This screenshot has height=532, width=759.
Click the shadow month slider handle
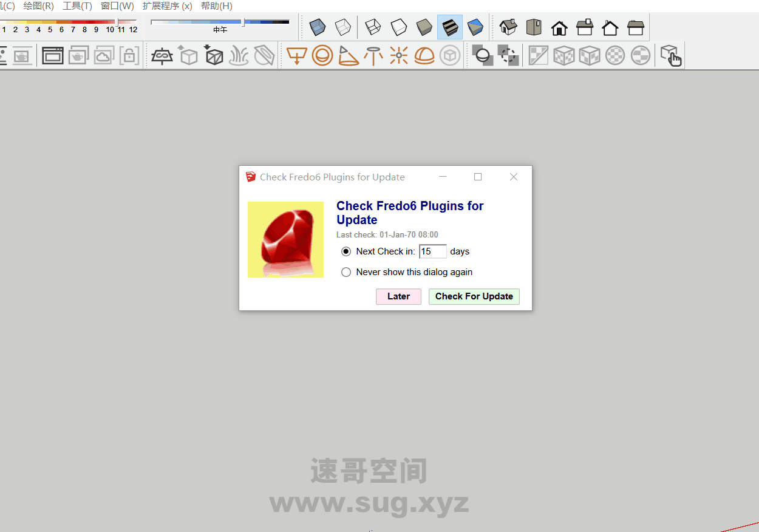[x=118, y=22]
